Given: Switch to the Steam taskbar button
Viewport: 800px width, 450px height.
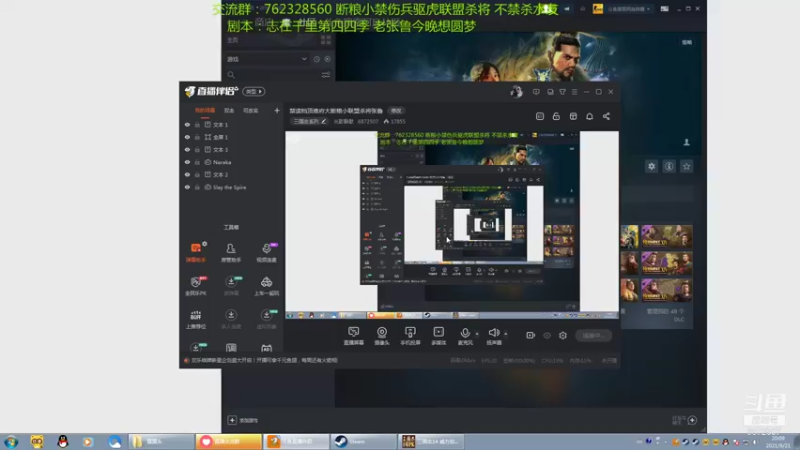Looking at the screenshot, I should point(363,441).
